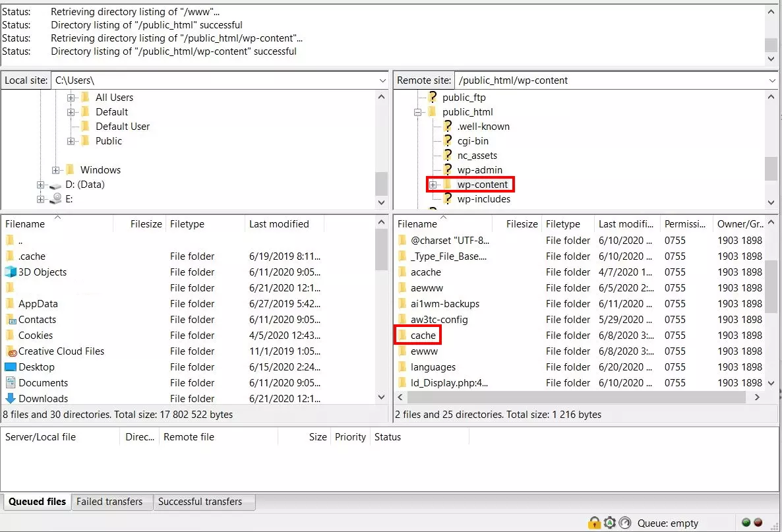This screenshot has width=782, height=532.
Task: Sort remote list by Owner/Group column
Action: pyautogui.click(x=740, y=224)
